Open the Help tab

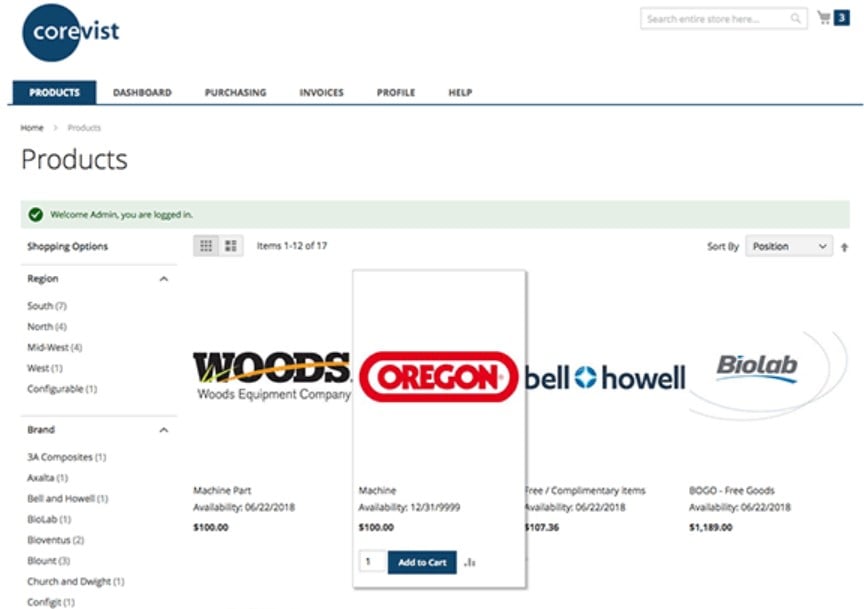(x=460, y=93)
